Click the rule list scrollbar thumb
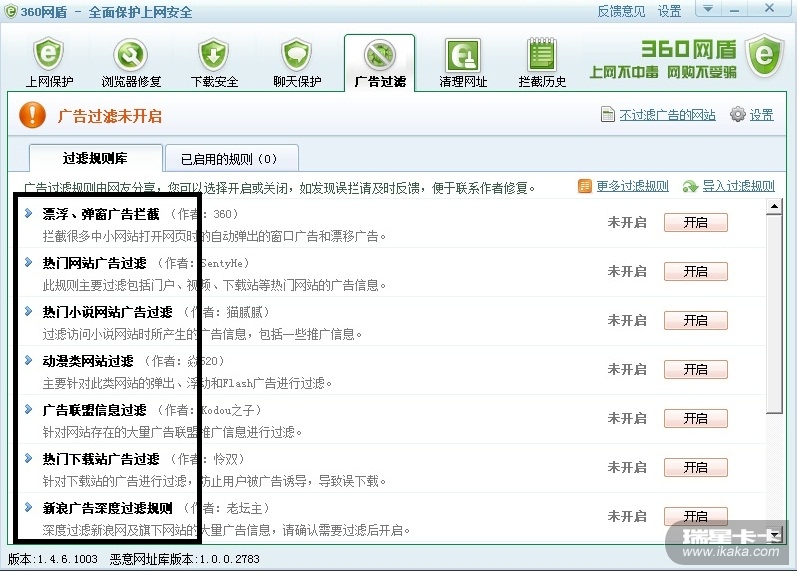The width and height of the screenshot is (797, 571). (774, 314)
